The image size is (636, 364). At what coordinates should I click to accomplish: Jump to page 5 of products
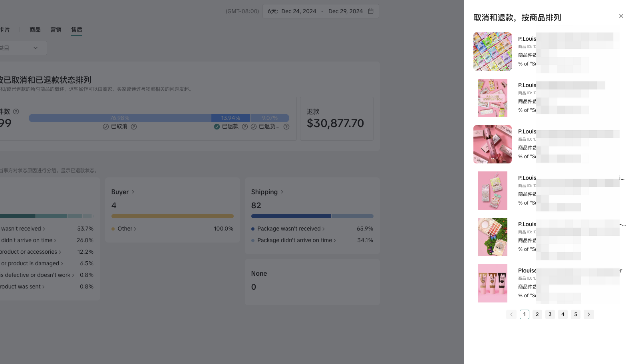point(576,314)
